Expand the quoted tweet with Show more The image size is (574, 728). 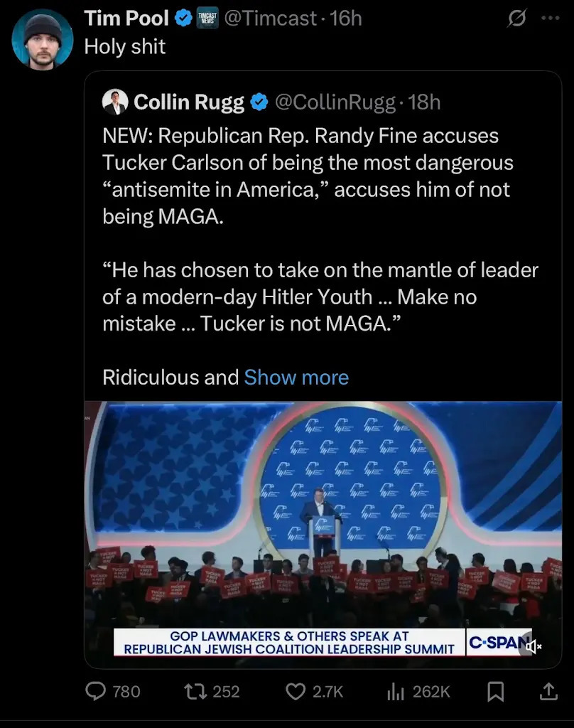(x=296, y=377)
